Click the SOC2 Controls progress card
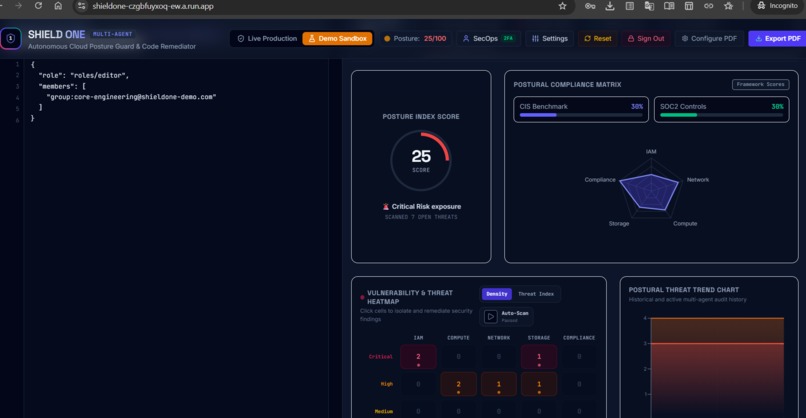The image size is (806, 418). [x=722, y=110]
